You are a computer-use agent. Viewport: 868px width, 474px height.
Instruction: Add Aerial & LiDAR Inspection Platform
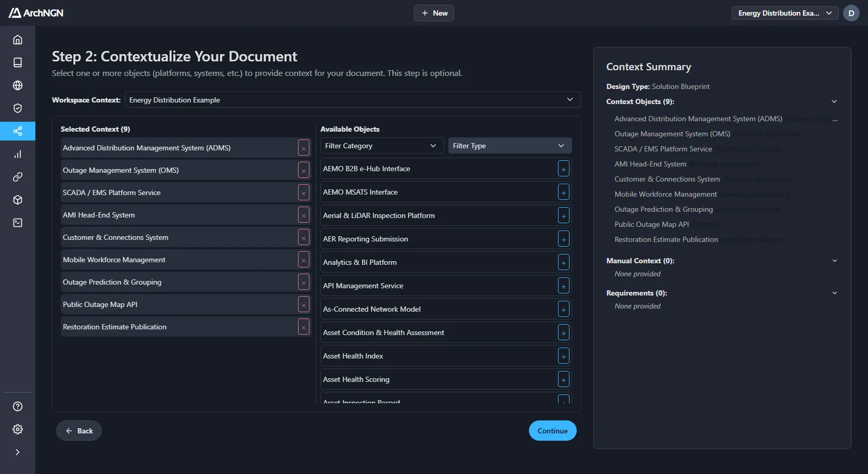(563, 215)
